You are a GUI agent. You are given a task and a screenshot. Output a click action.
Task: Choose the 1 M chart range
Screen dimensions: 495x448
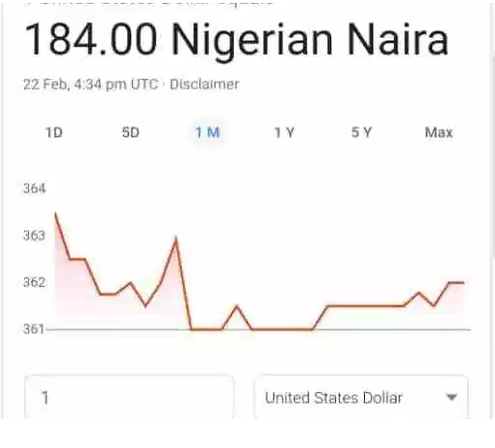(x=208, y=132)
